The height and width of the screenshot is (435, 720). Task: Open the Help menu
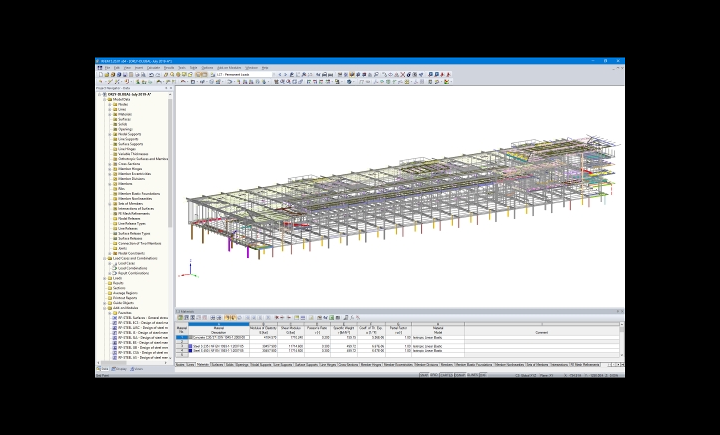pos(265,68)
